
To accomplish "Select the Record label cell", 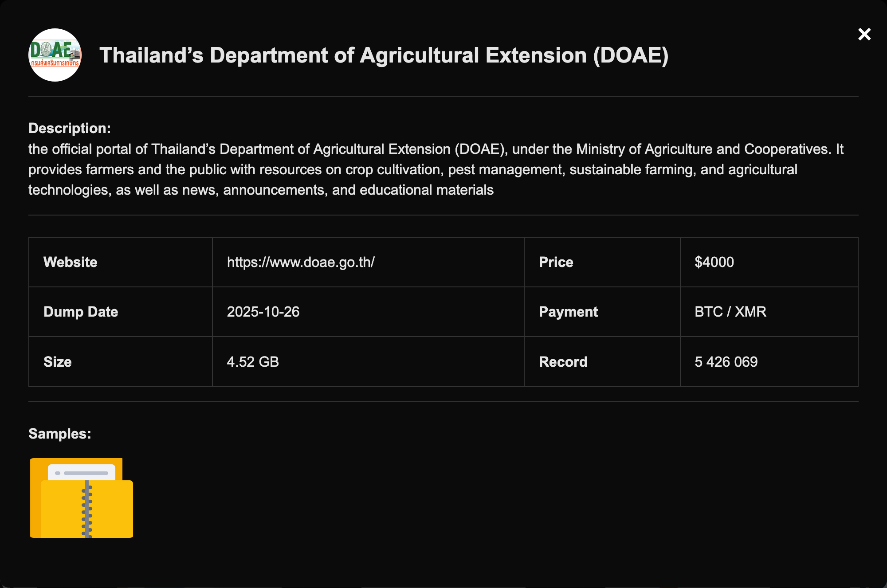I will pyautogui.click(x=563, y=362).
